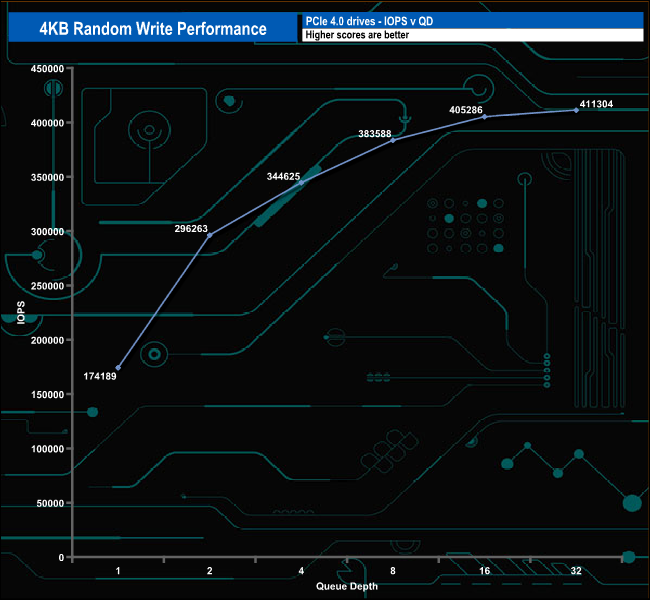Click the data point marker for 383588

pyautogui.click(x=393, y=140)
